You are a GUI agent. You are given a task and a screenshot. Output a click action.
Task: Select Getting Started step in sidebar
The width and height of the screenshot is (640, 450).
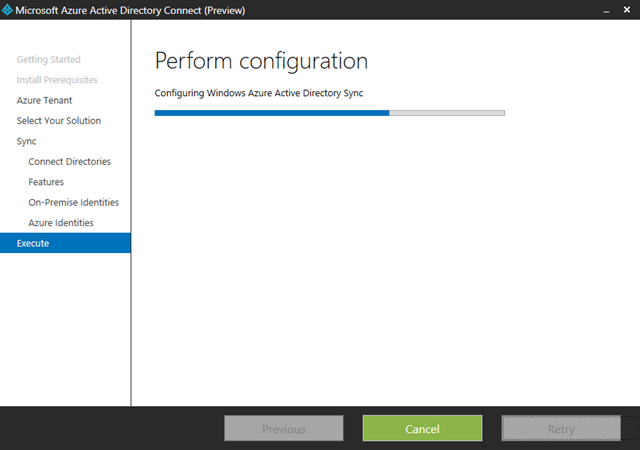[x=49, y=60]
